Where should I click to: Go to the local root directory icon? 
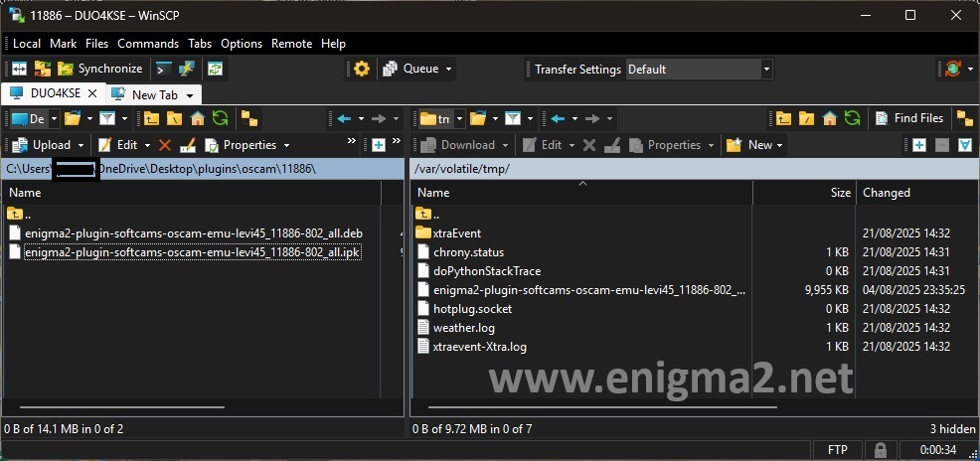pos(174,118)
